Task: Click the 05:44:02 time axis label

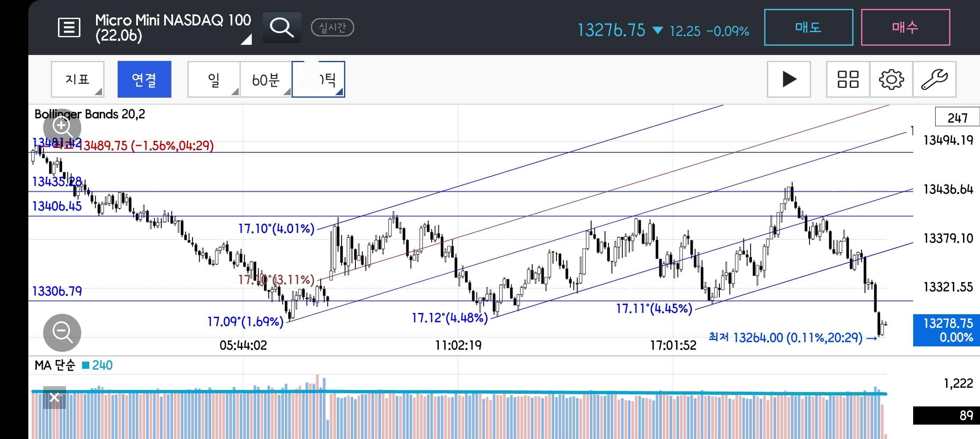Action: (x=243, y=346)
